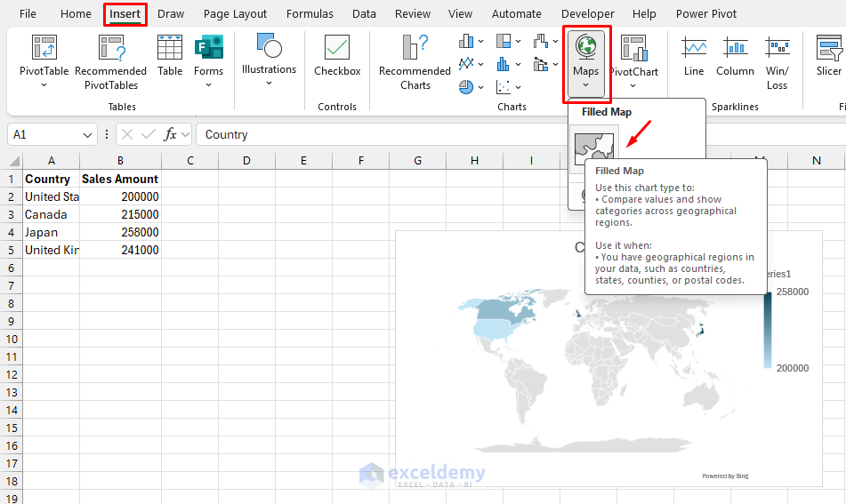Select the Sales Amount header cell
The image size is (846, 504).
(x=120, y=179)
